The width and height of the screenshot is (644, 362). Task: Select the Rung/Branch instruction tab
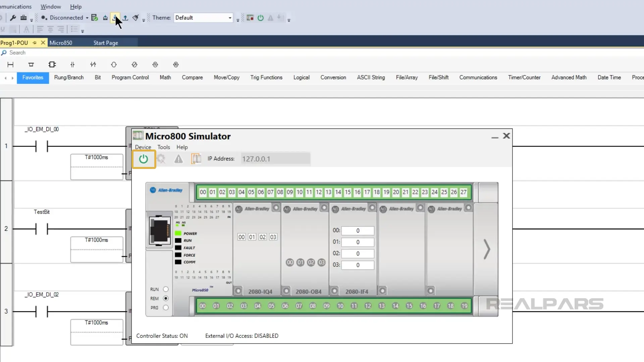click(69, 77)
